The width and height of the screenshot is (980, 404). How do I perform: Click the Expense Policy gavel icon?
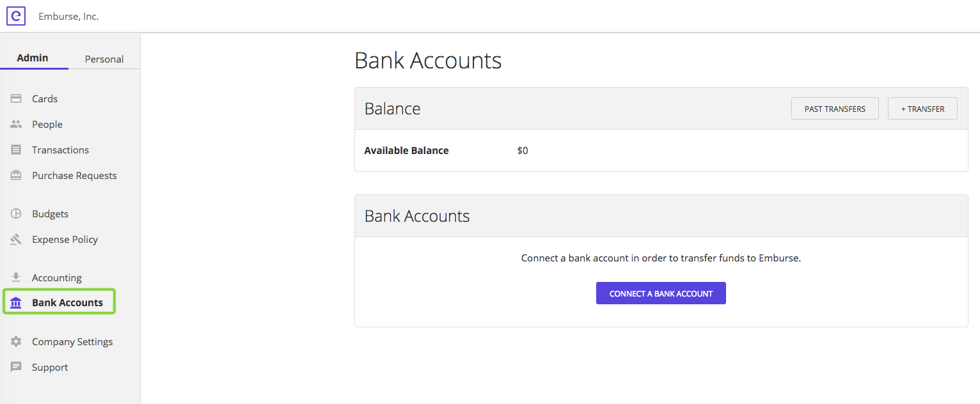coord(16,239)
